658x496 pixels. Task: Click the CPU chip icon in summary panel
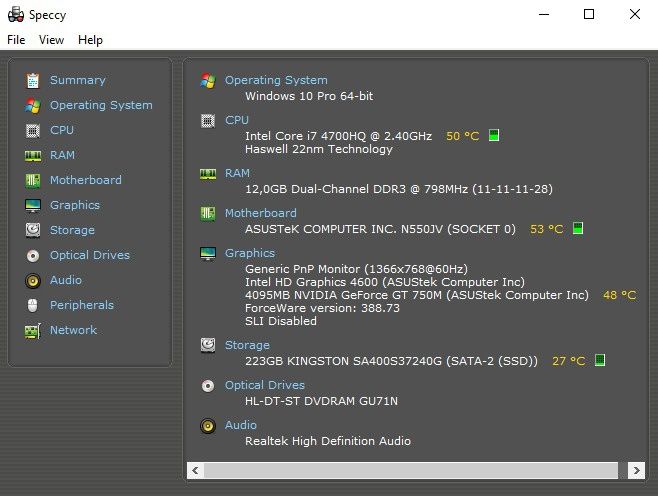click(x=208, y=121)
